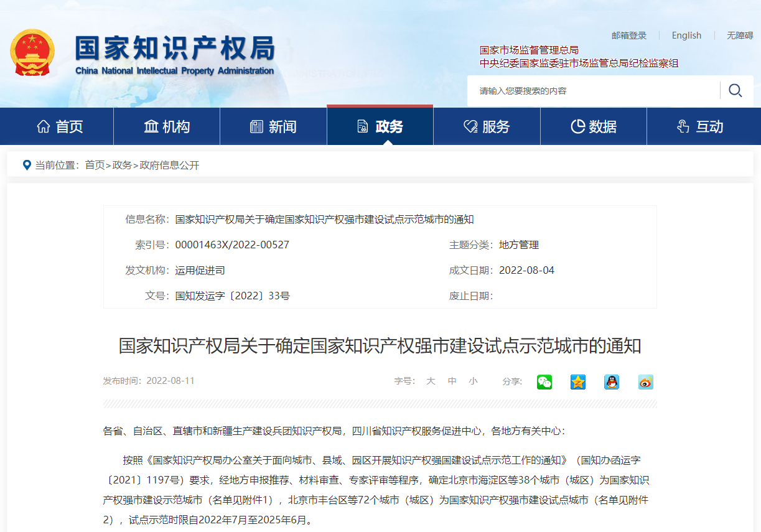Click the building icon in 机构 tab
The height and width of the screenshot is (532, 761).
[151, 127]
